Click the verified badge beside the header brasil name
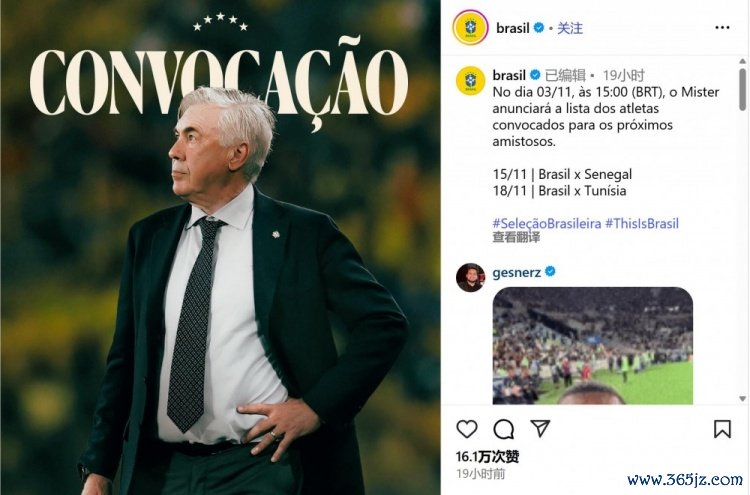Image resolution: width=750 pixels, height=495 pixels. 539,28
